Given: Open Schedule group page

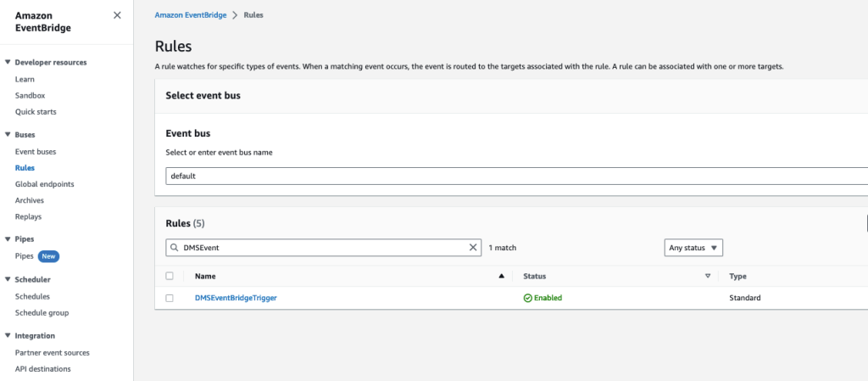Looking at the screenshot, I should pyautogui.click(x=42, y=313).
